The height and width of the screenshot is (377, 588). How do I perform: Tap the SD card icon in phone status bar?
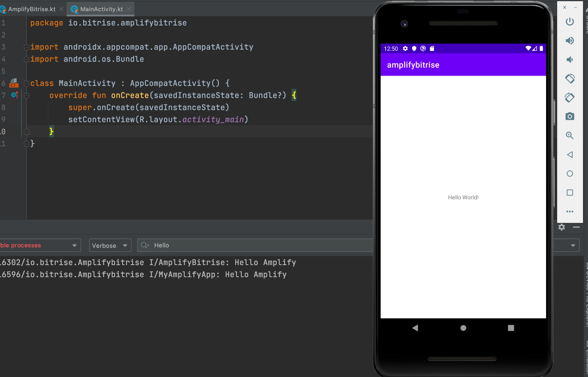[432, 48]
